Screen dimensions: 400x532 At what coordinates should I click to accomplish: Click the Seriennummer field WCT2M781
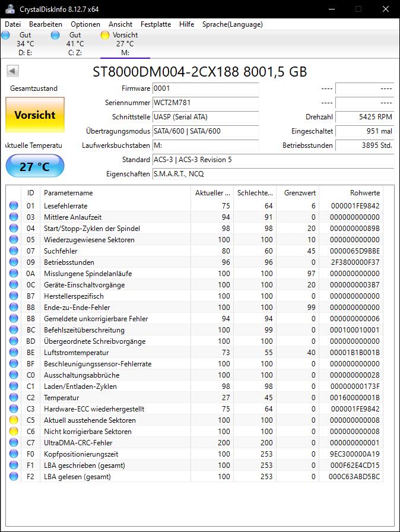205,103
